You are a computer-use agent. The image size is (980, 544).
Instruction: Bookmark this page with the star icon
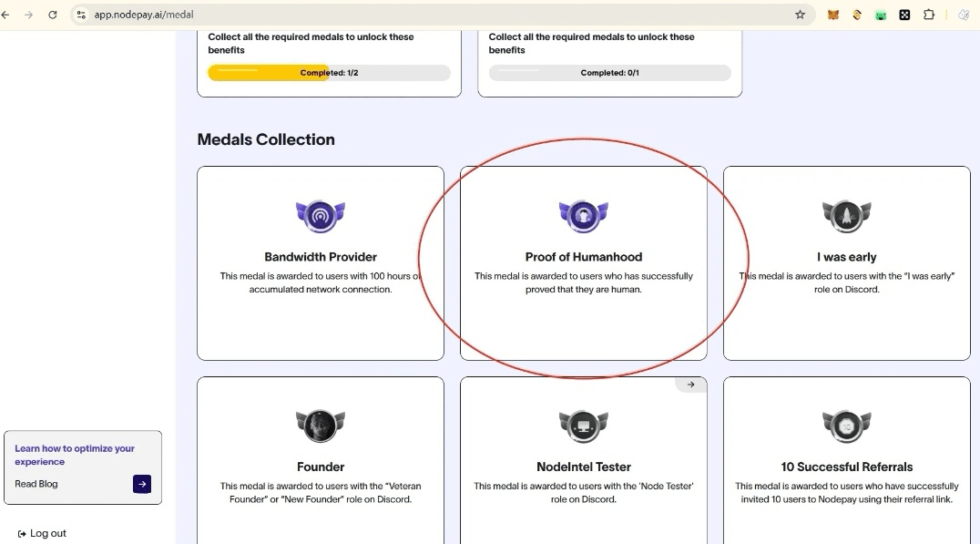800,15
